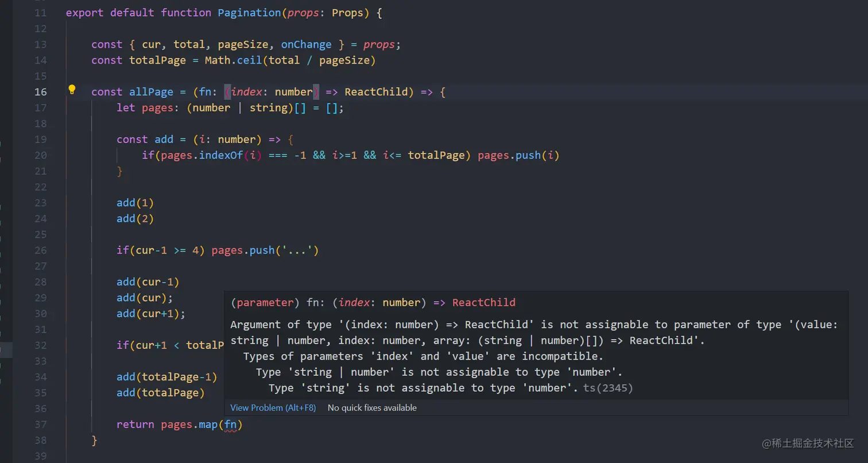Click the ts(2345) error code in tooltip
The image size is (868, 463).
pos(608,388)
